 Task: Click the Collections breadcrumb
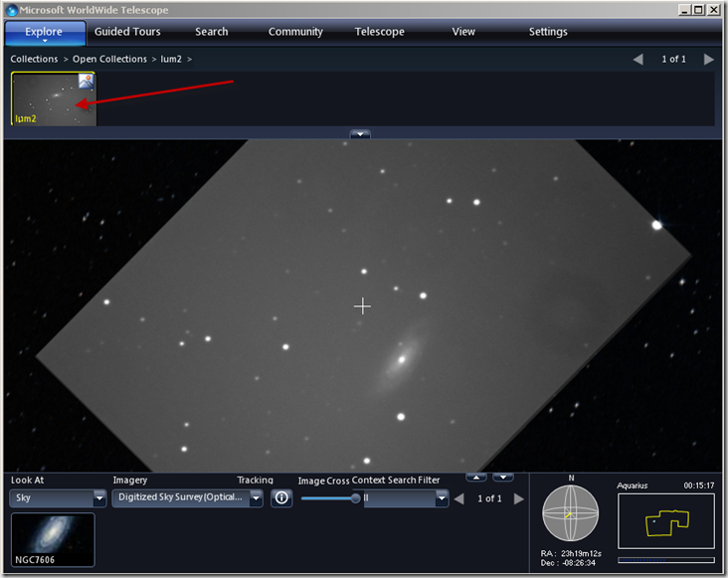[34, 59]
